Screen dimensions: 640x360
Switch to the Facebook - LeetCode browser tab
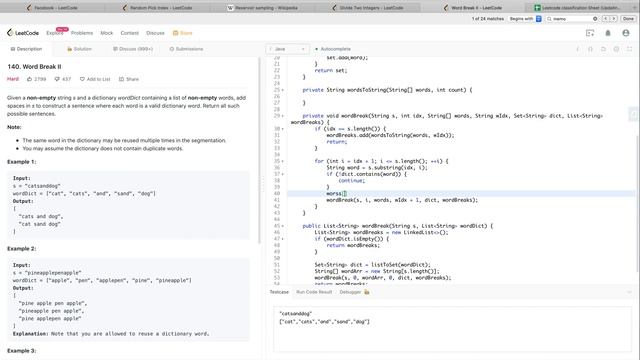click(x=52, y=7)
